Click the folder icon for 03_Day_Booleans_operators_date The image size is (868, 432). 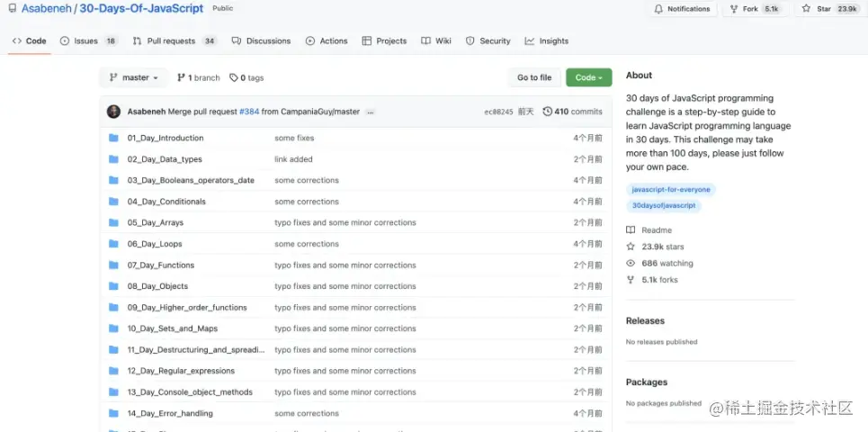coord(113,180)
